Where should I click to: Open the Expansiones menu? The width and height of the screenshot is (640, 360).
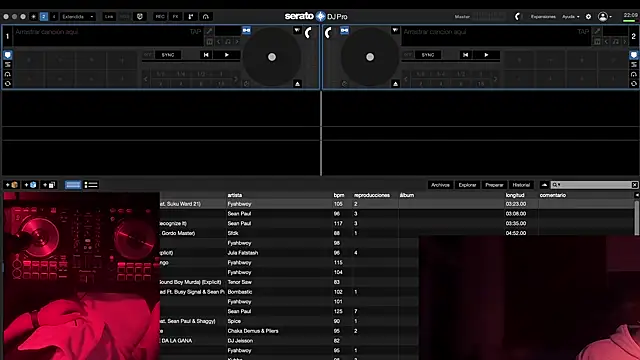[x=543, y=17]
